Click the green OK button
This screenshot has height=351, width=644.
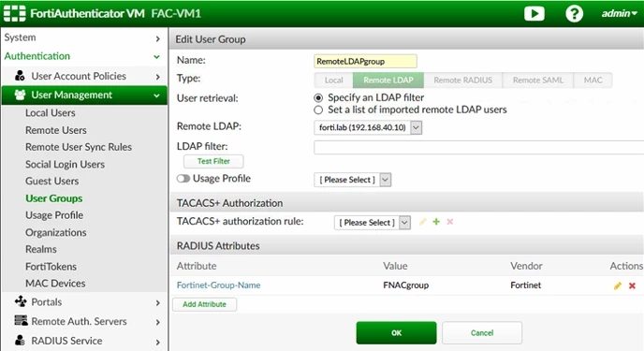pos(396,333)
